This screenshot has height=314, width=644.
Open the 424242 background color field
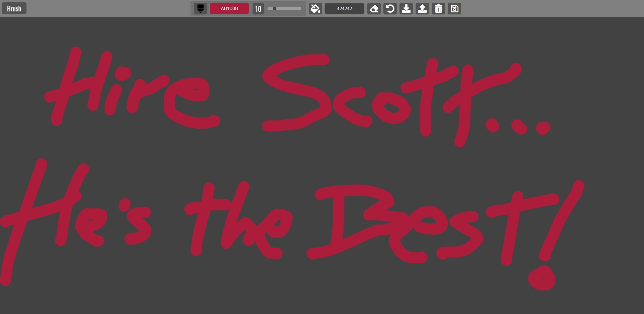click(x=344, y=8)
